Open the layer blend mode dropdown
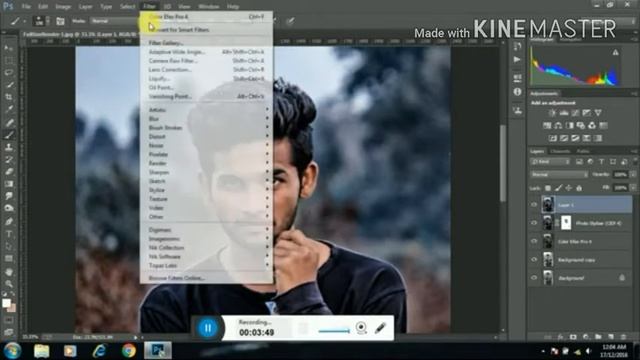Image resolution: width=640 pixels, height=360 pixels. click(559, 174)
